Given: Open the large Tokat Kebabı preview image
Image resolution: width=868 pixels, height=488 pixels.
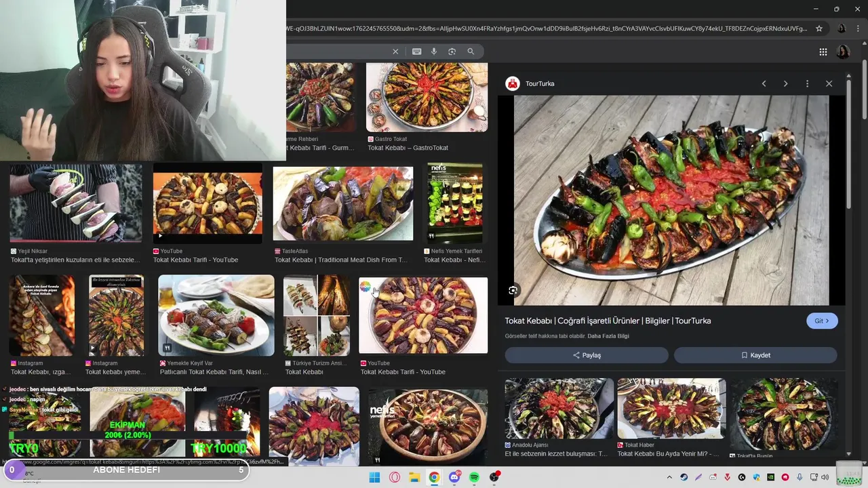Looking at the screenshot, I should point(671,200).
